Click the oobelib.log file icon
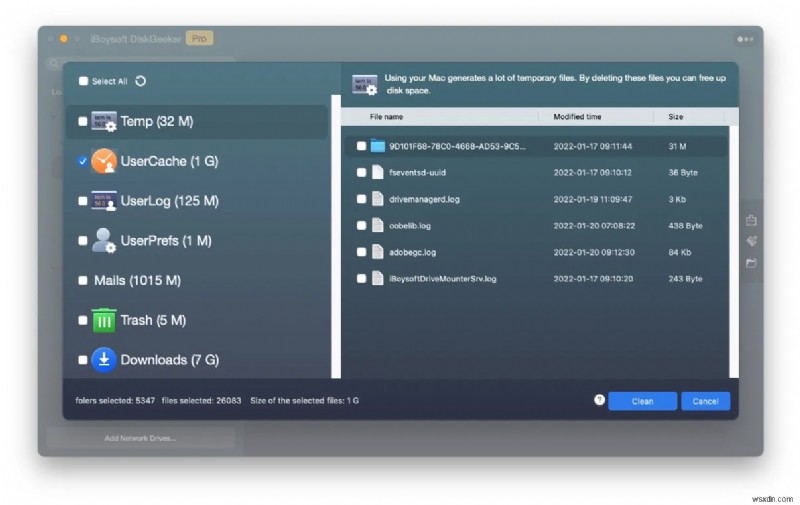800x505 pixels. pyautogui.click(x=378, y=225)
